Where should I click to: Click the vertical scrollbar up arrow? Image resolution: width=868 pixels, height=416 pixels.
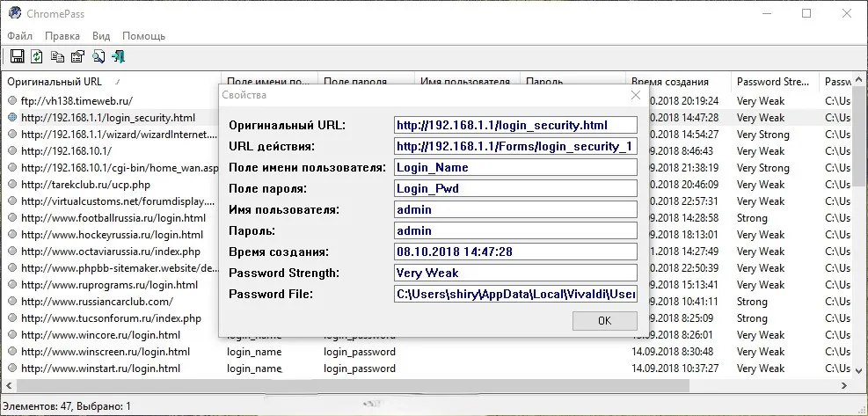[859, 78]
